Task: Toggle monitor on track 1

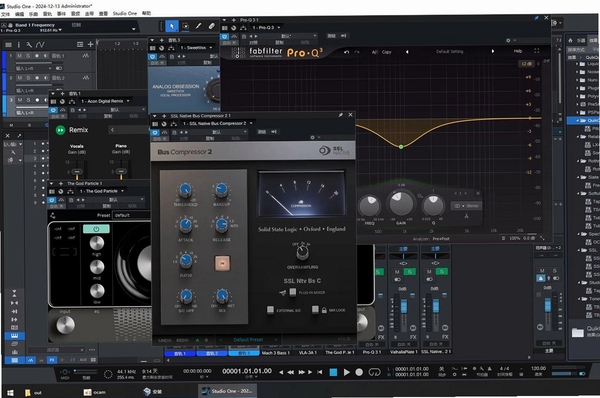Action: tap(46, 55)
